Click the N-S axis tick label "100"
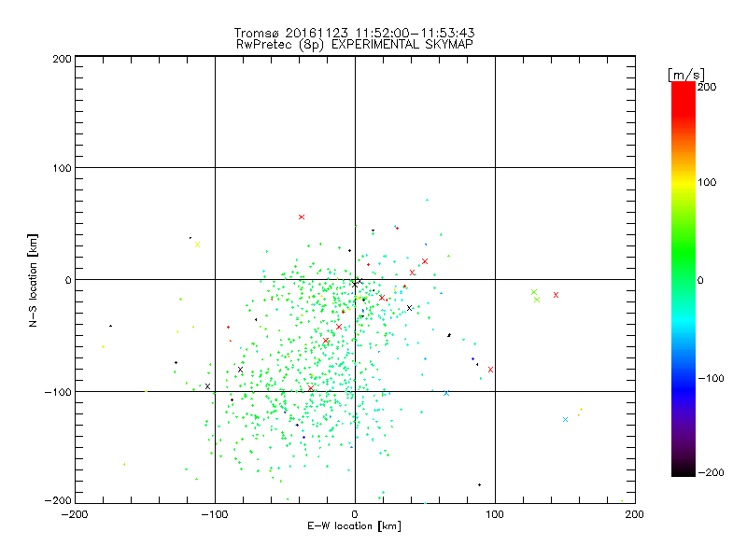747x560 pixels. point(62,169)
